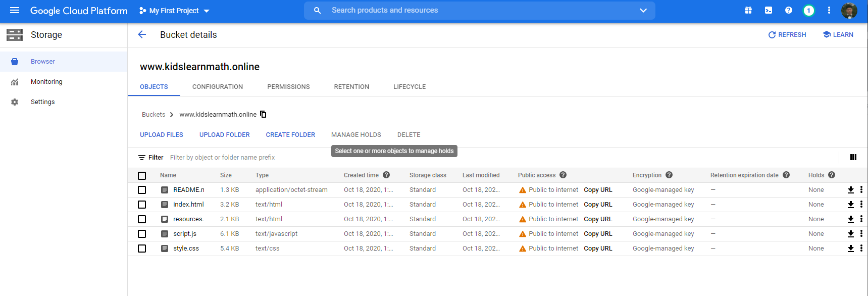The image size is (868, 296).
Task: Click the Upload Files button
Action: (x=162, y=135)
